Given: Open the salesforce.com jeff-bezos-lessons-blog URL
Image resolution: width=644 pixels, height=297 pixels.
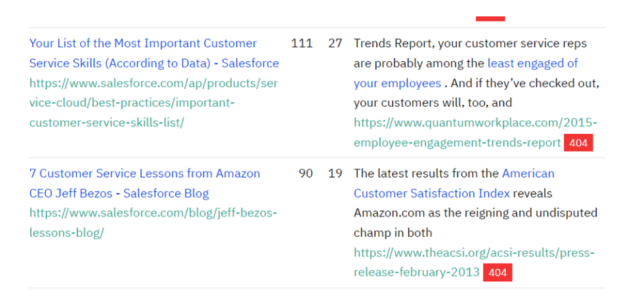Looking at the screenshot, I should (154, 223).
